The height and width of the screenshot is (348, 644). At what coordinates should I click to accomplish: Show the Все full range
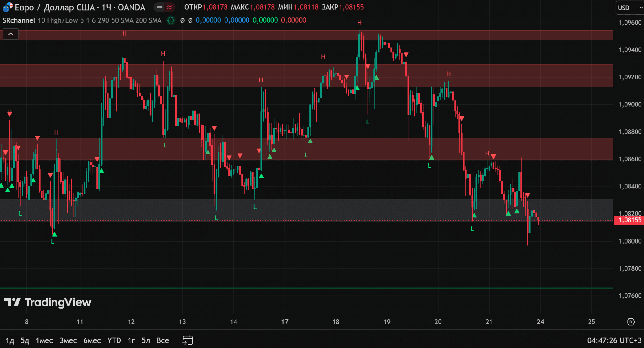click(x=163, y=340)
